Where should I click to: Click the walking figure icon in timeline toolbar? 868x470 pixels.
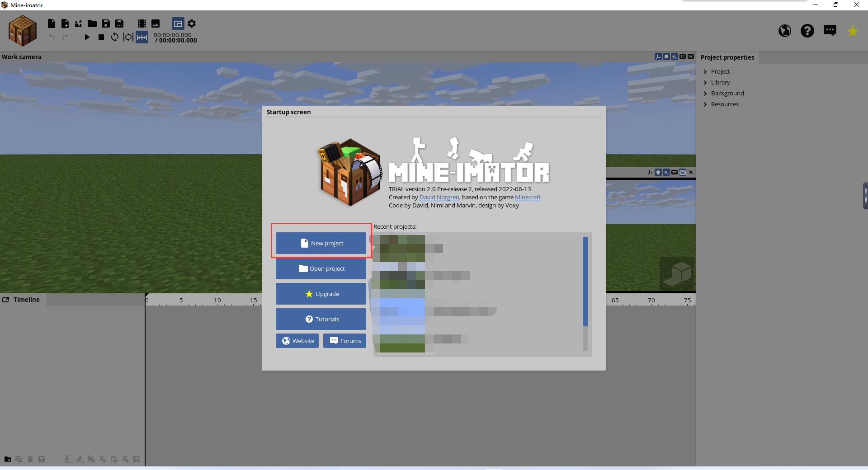pyautogui.click(x=68, y=459)
